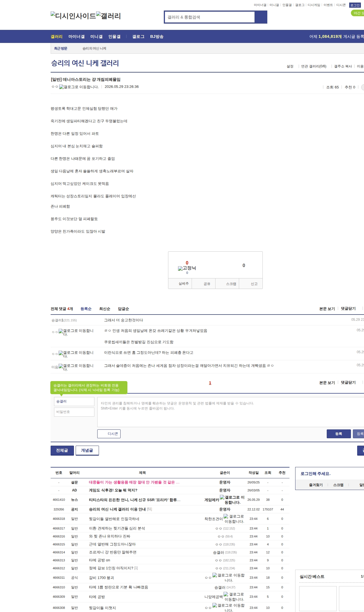Open the notice 승리의 여신 니케 갤러리 이용 안내

pyautogui.click(x=117, y=509)
